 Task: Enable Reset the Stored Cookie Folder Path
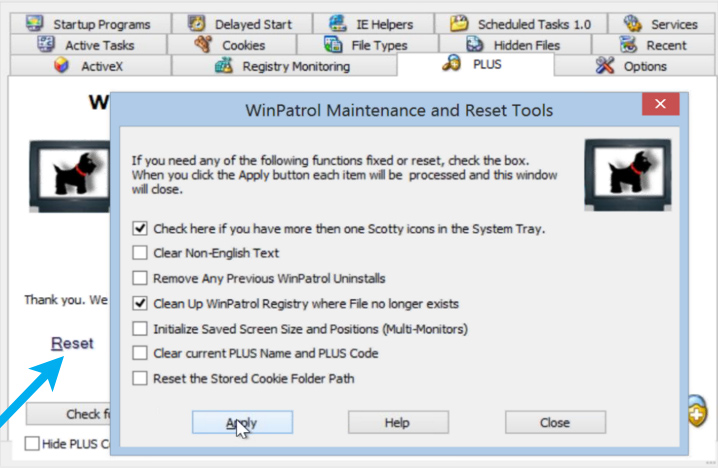[140, 378]
